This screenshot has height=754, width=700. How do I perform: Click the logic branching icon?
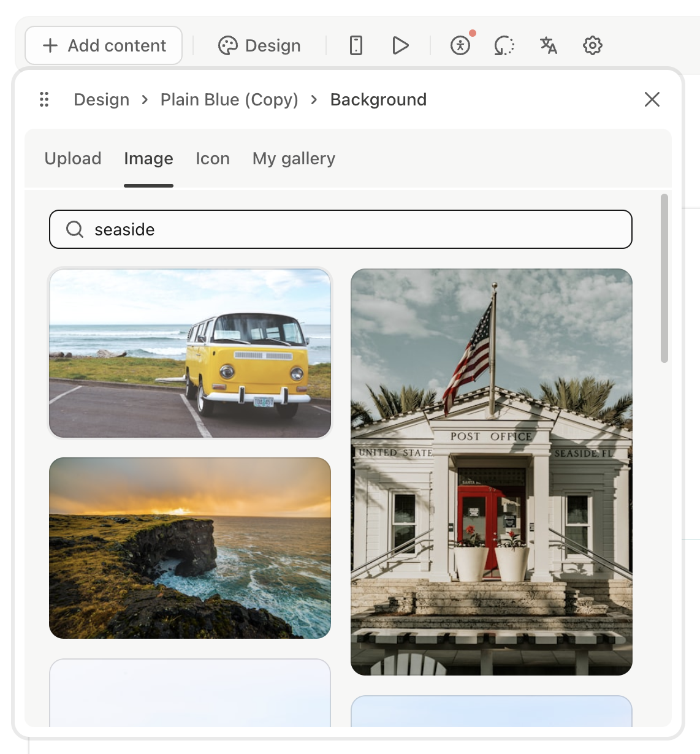pos(504,45)
